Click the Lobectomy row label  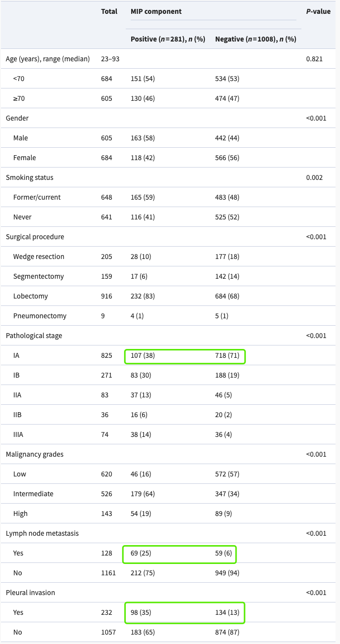click(31, 296)
